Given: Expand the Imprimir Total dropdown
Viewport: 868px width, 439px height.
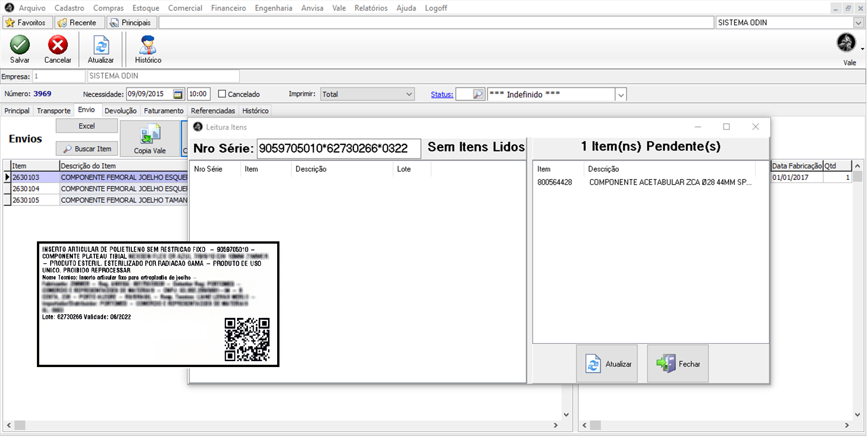Looking at the screenshot, I should coord(409,94).
